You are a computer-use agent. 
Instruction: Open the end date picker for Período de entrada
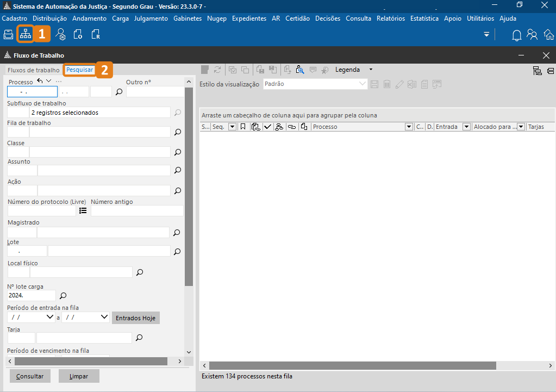tap(104, 317)
